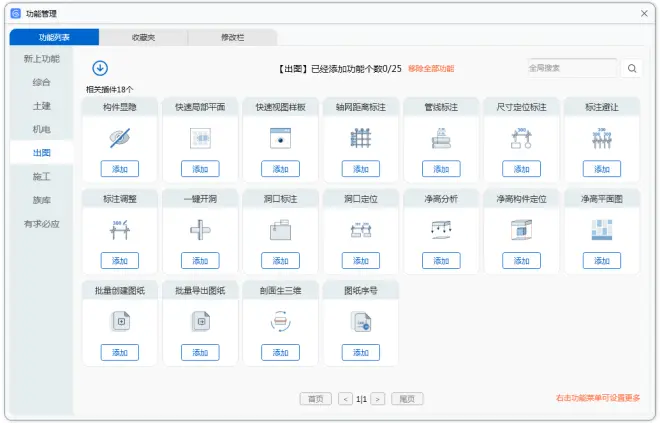Add the 净高分析 function
660x423 pixels.
[x=441, y=261]
